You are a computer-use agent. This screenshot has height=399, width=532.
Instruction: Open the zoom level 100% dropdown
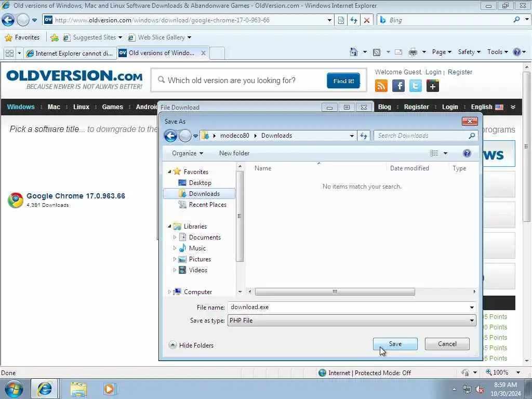click(518, 373)
